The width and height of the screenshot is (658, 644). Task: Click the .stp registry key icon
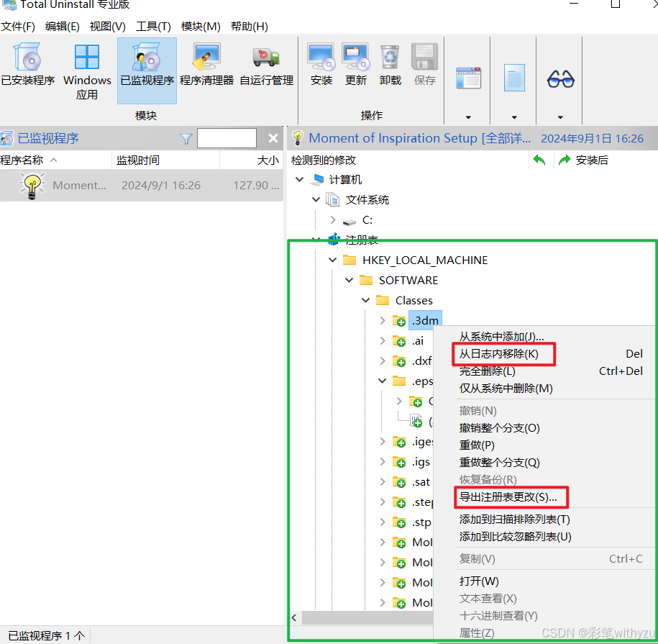click(x=399, y=522)
